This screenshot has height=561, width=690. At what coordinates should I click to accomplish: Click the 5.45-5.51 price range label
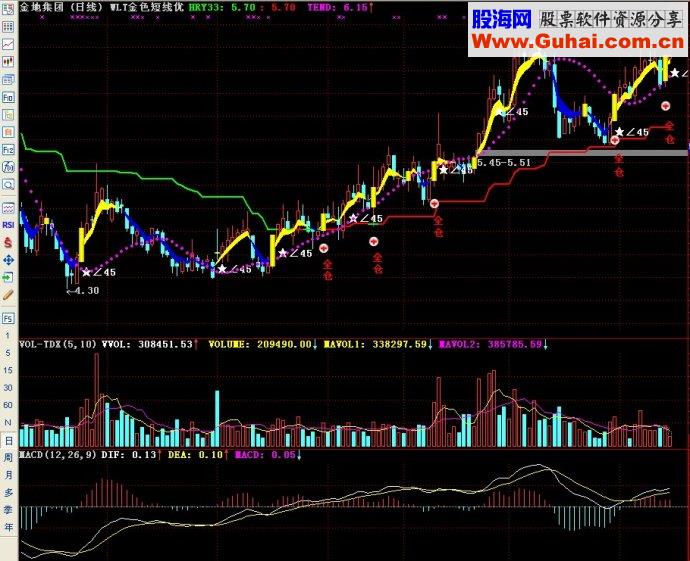(x=504, y=162)
